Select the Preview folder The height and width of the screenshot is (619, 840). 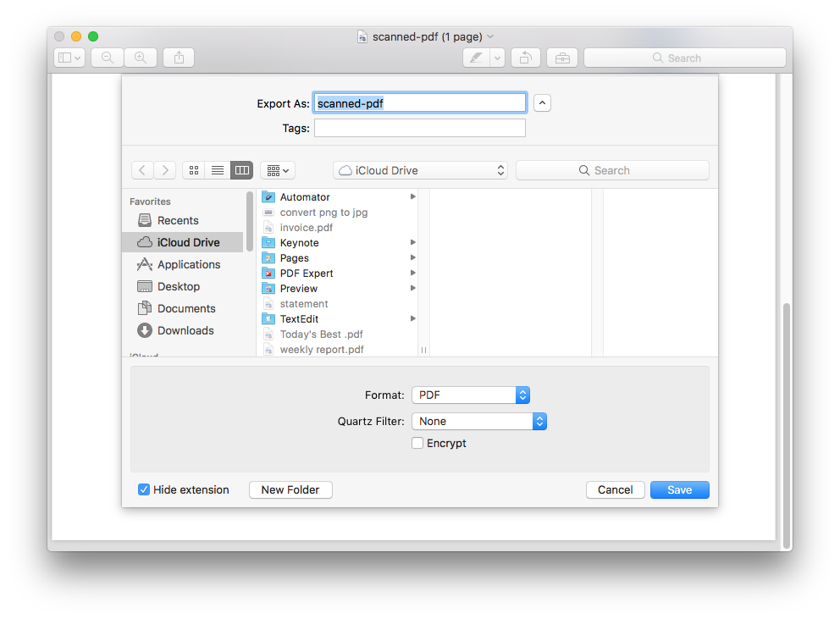(339, 289)
